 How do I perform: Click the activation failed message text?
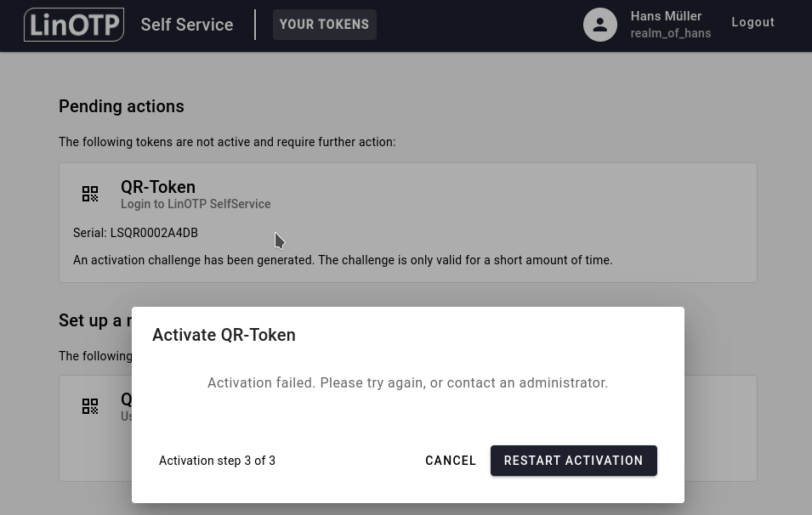coord(407,383)
